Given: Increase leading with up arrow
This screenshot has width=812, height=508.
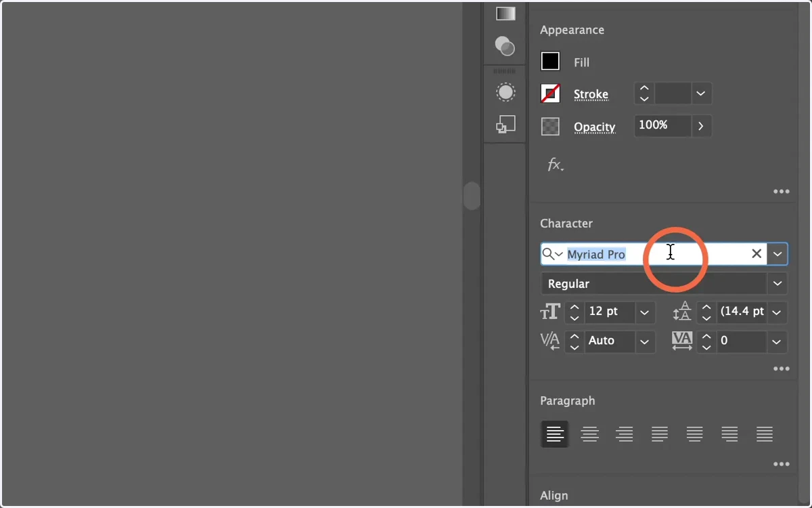Looking at the screenshot, I should [x=706, y=307].
